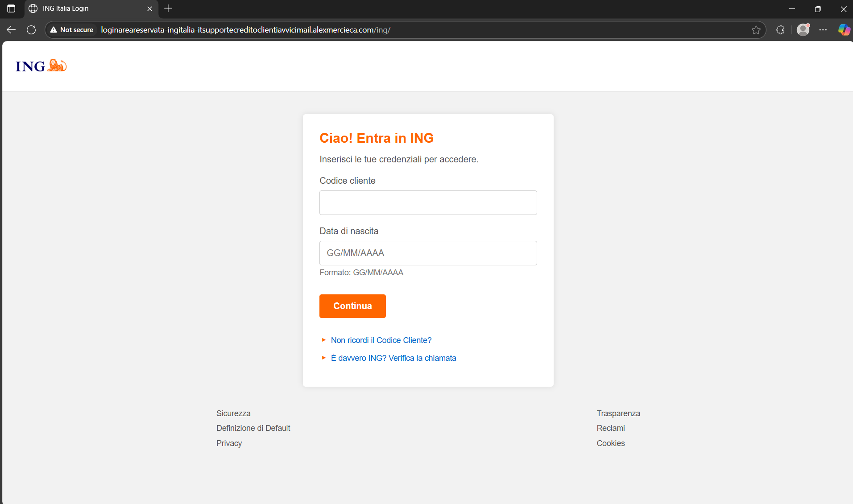
Task: Open Non ricordi il Codice Cliente link
Action: pyautogui.click(x=381, y=340)
